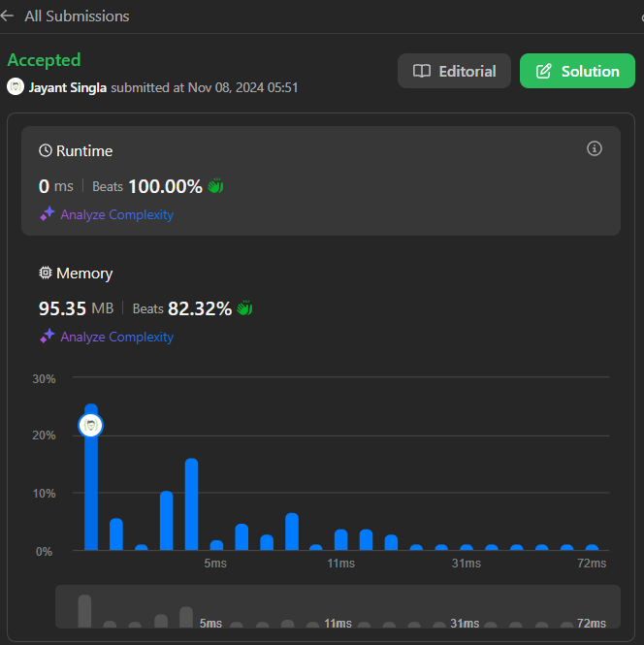Click the back arrow beside All Submissions

click(x=8, y=16)
